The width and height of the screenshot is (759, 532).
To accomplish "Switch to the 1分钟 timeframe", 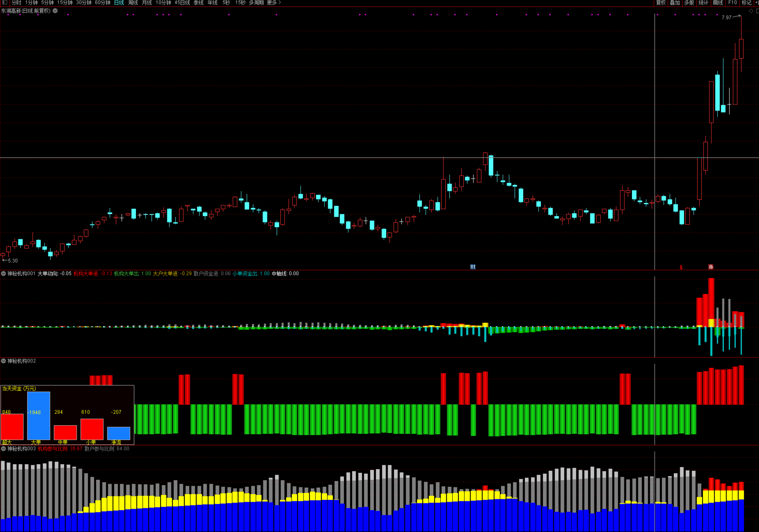I will (31, 3).
